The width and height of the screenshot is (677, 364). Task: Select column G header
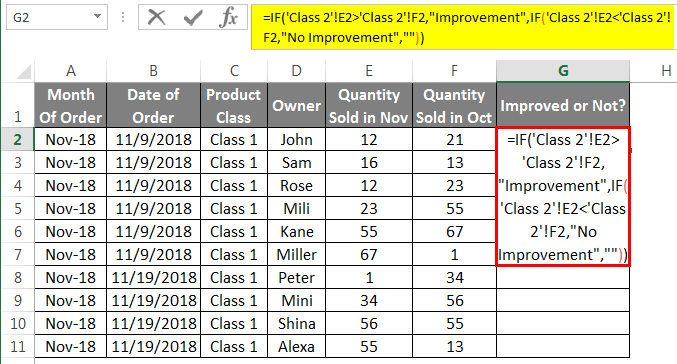[563, 71]
